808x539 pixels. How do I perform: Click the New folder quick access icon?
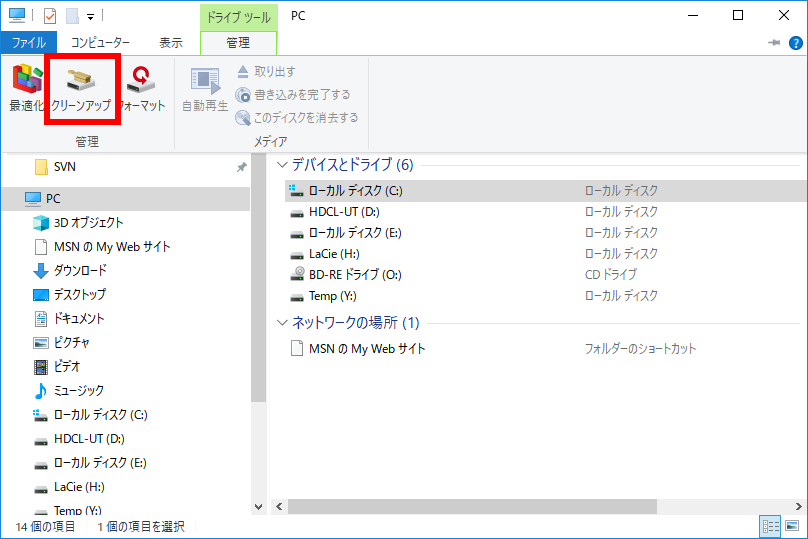click(72, 16)
